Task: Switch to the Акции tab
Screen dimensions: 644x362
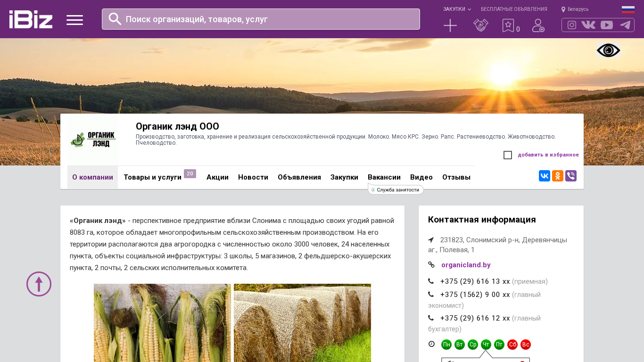Action: click(217, 177)
